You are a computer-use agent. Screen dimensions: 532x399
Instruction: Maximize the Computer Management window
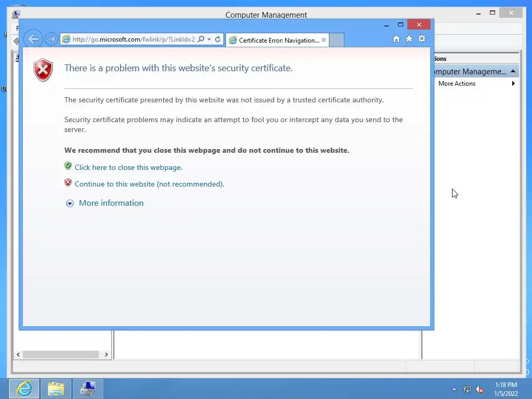click(x=493, y=13)
